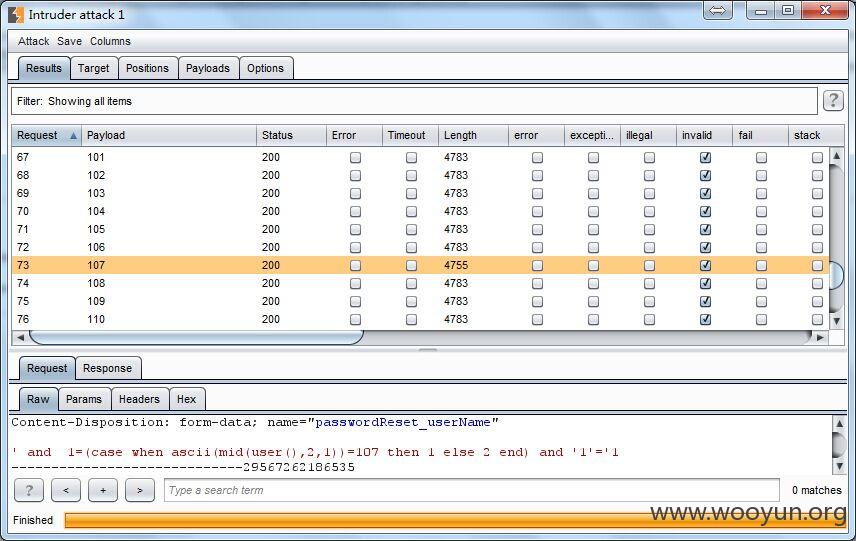The image size is (856, 541).
Task: Open the Columns menu
Action: coord(110,41)
